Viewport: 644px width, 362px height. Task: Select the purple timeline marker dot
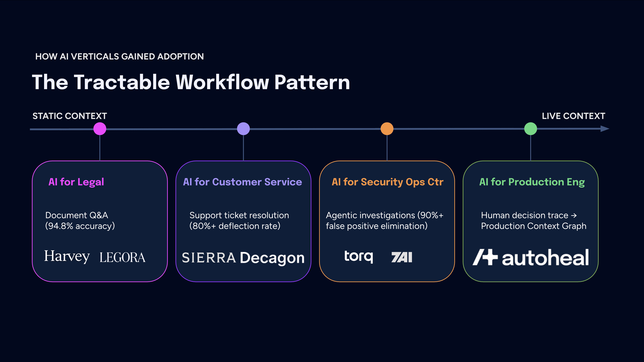pyautogui.click(x=243, y=129)
